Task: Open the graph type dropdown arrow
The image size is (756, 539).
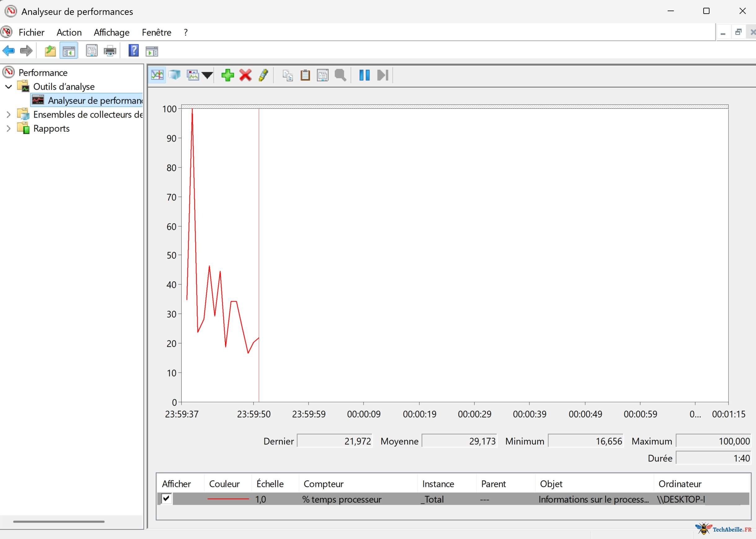Action: pos(207,75)
